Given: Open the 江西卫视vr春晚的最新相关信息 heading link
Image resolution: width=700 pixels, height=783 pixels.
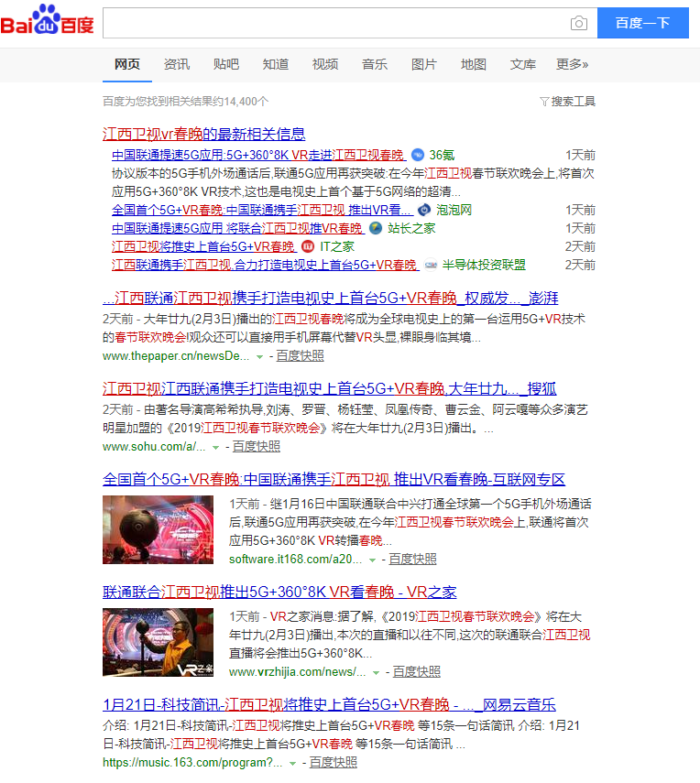Looking at the screenshot, I should click(203, 134).
